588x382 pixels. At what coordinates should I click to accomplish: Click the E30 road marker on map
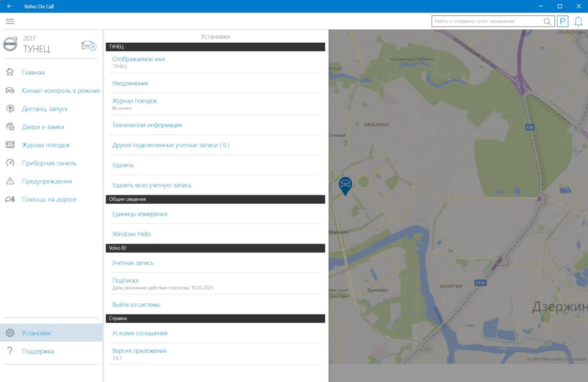[x=529, y=127]
